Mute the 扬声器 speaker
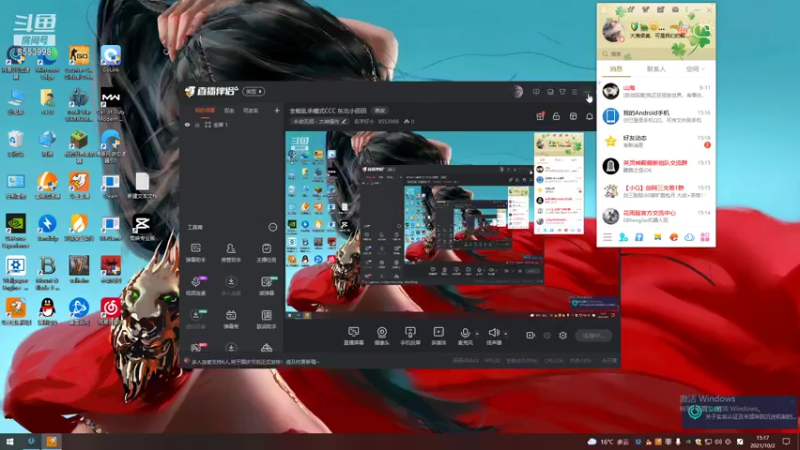The image size is (800, 450). click(493, 336)
